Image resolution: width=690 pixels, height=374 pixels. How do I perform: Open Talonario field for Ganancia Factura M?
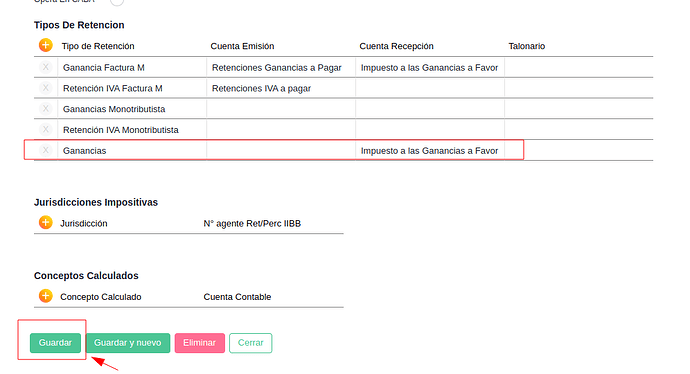[x=579, y=68]
